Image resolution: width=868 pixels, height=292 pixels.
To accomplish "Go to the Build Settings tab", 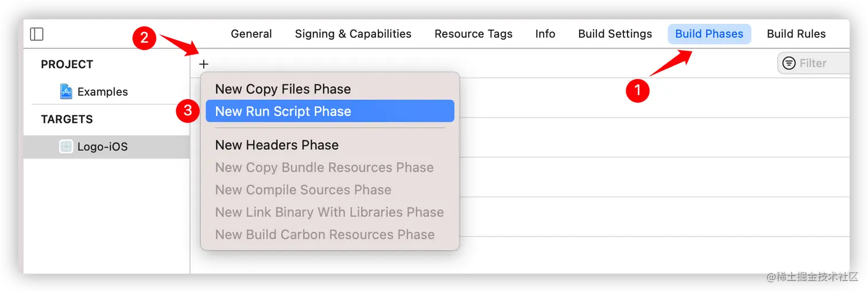I will (x=615, y=34).
